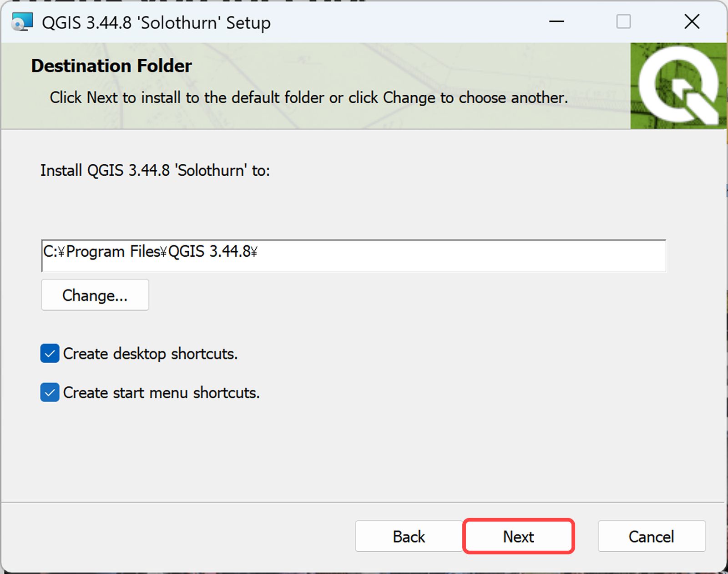This screenshot has width=728, height=574.
Task: Click the window title 'QGIS 3.44.8 'Solothurn' Setup'
Action: [x=156, y=22]
